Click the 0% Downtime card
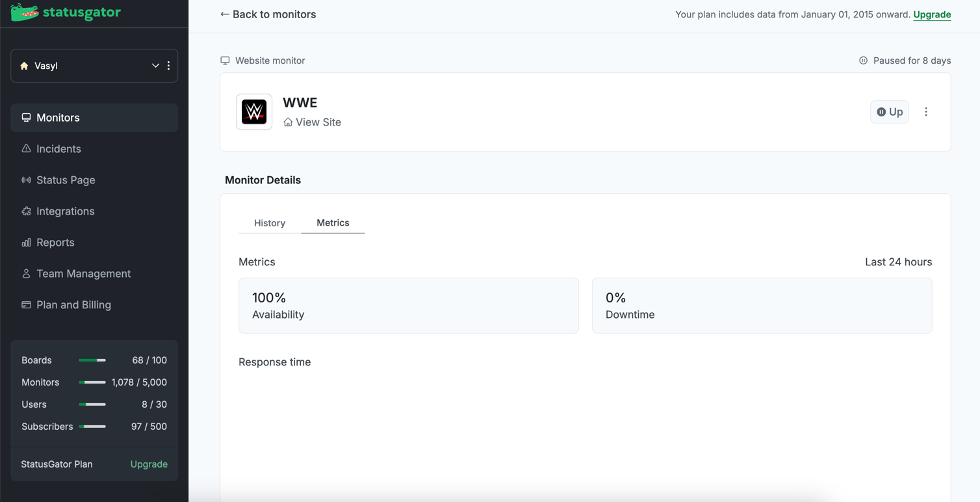The height and width of the screenshot is (502, 980). [x=762, y=306]
